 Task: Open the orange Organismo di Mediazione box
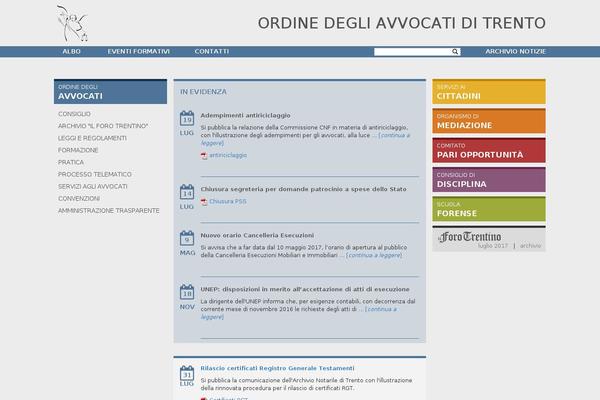(x=489, y=121)
